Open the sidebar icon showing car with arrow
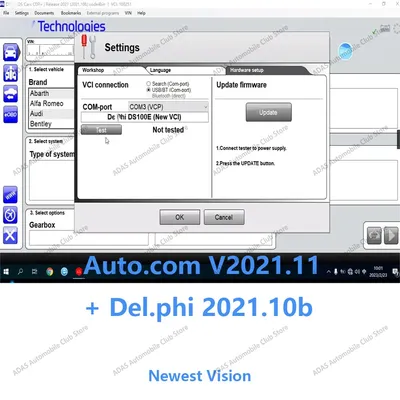400x400 pixels. (x=10, y=94)
